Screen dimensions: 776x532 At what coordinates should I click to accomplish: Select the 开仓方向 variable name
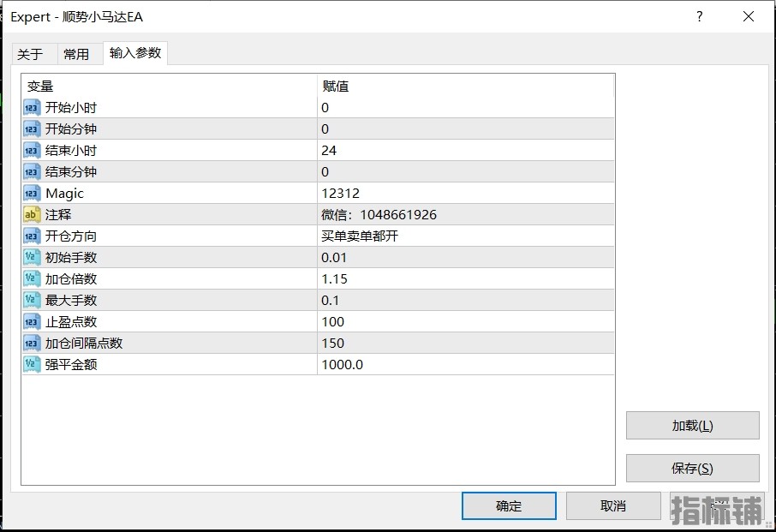coord(71,236)
